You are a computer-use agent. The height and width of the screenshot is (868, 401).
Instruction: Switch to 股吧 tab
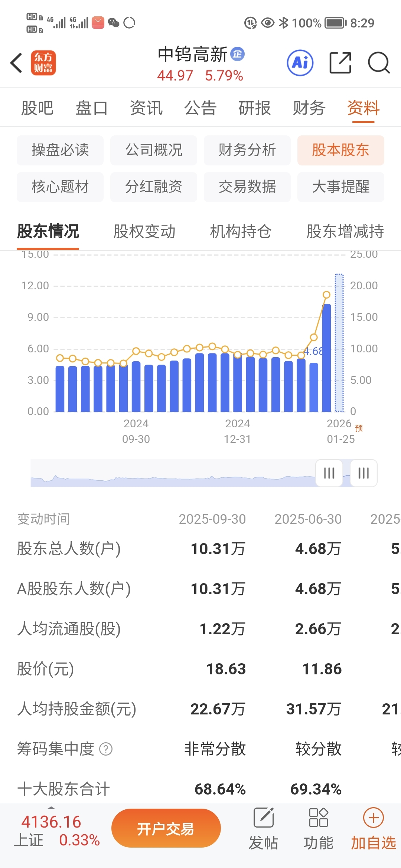37,108
